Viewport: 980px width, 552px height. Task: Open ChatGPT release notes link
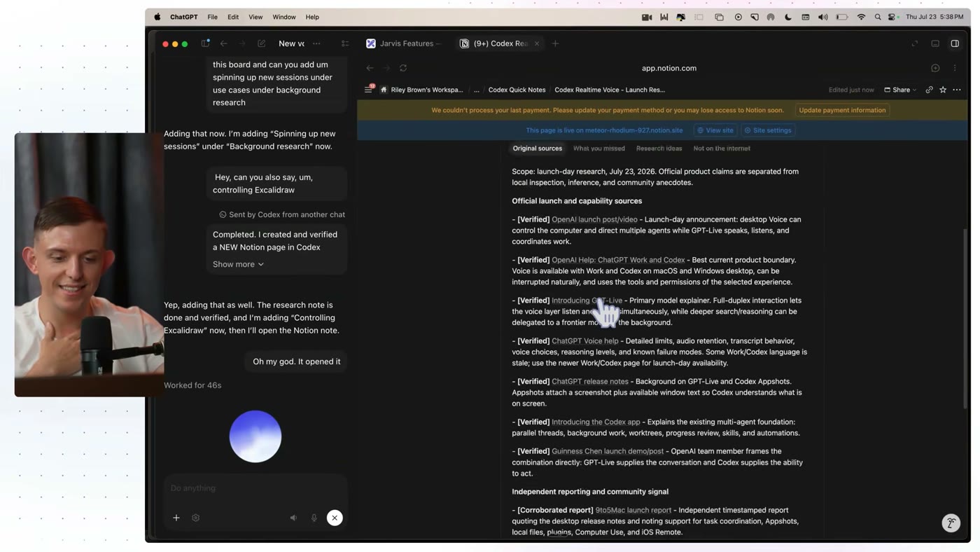590,382
